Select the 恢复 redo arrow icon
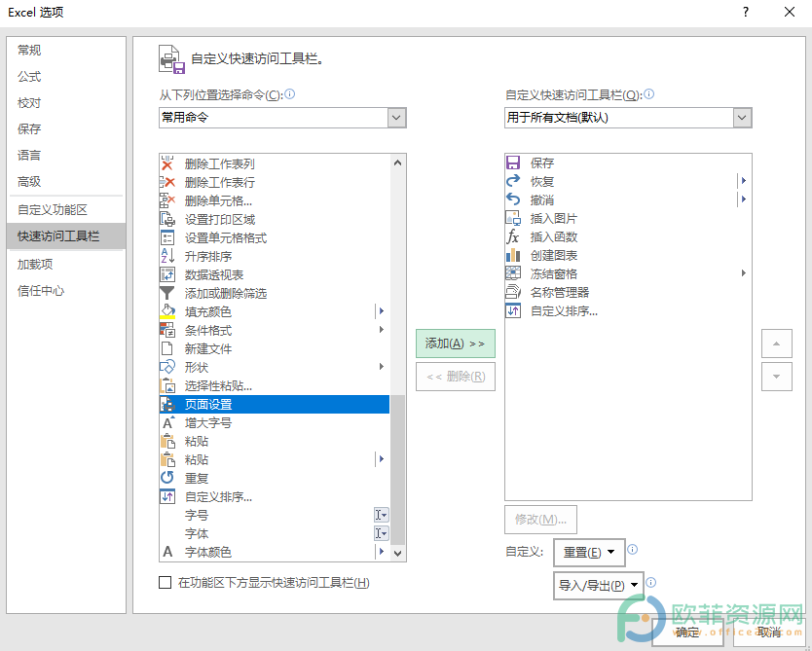 pyautogui.click(x=513, y=182)
